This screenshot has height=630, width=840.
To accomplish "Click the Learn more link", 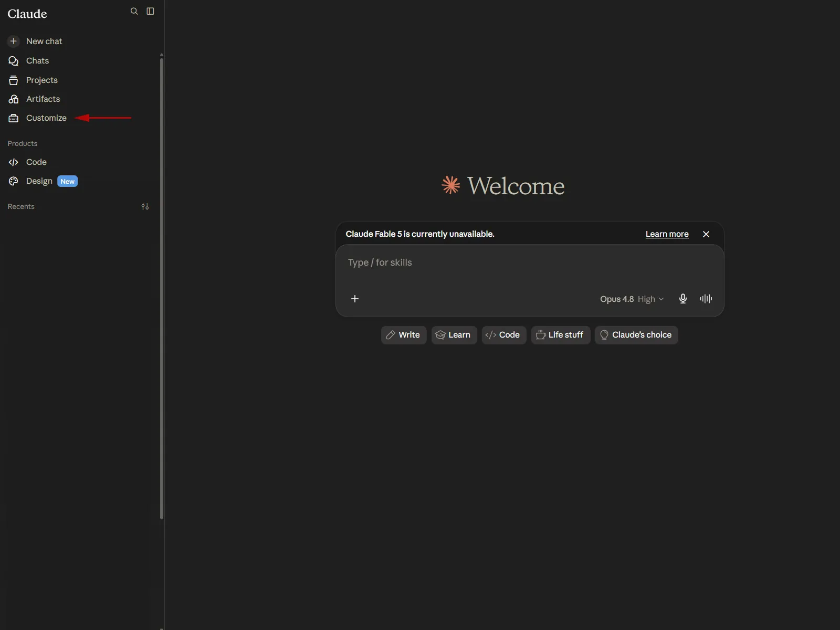I will click(667, 234).
